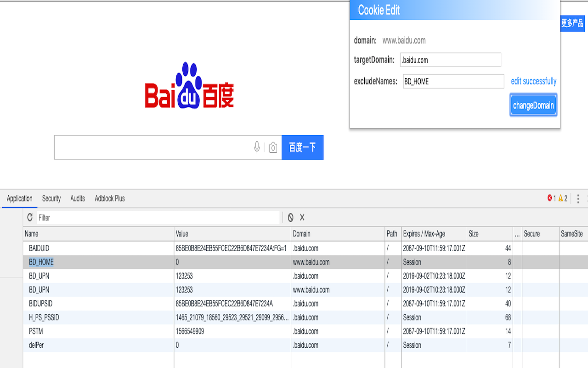588x368 pixels.
Task: Click the 百度一下 search button
Action: [302, 147]
